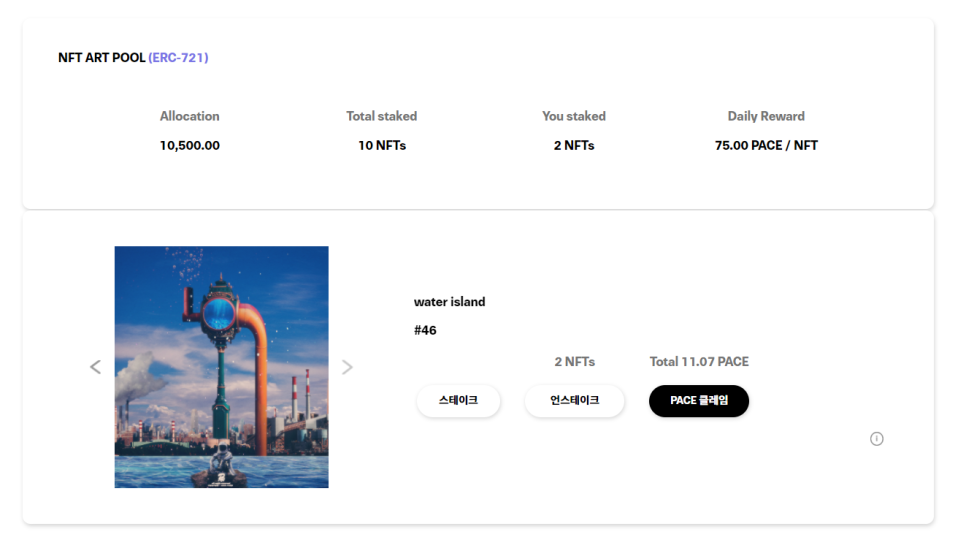Click the NFT ART POOL heading

point(102,57)
